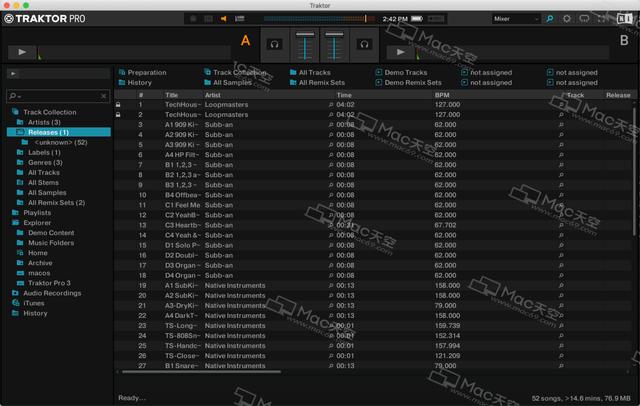Select deck B focus letter
Image resolution: width=640 pixels, height=406 pixels.
[x=624, y=40]
